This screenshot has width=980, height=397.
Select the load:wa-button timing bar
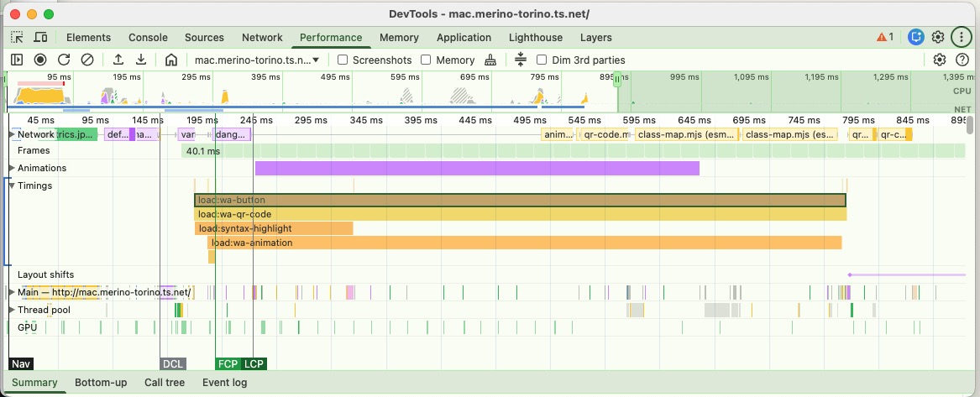coord(520,201)
